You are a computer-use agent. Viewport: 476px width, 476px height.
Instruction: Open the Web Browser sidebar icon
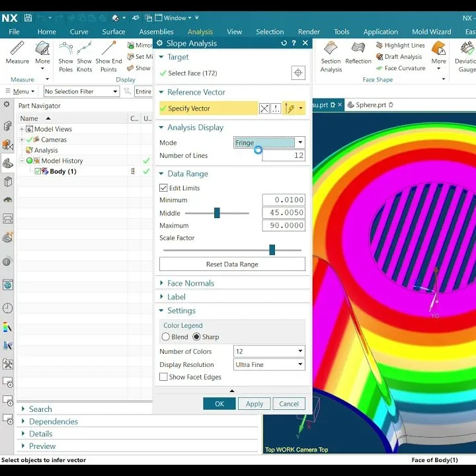7,285
